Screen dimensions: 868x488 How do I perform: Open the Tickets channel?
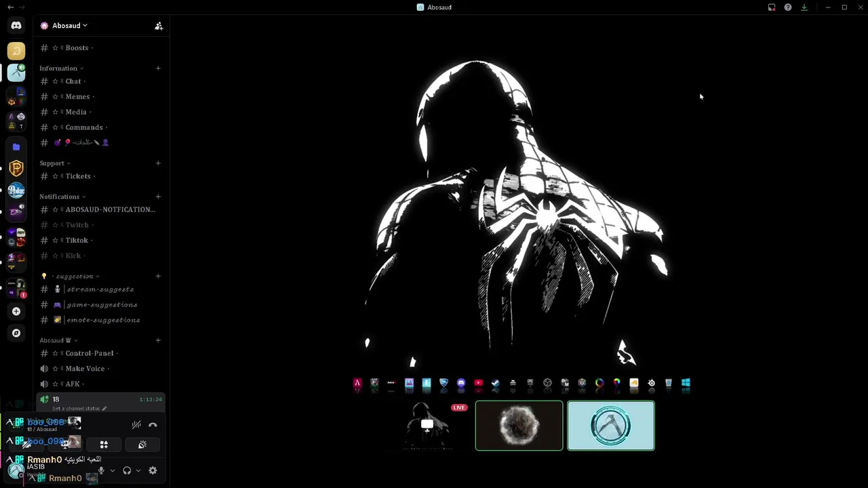[100, 176]
